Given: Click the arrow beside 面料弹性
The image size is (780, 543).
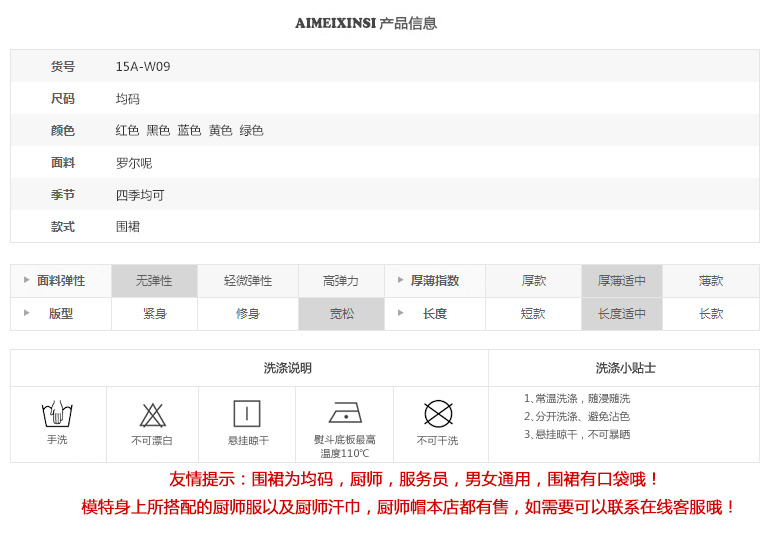Looking at the screenshot, I should (x=26, y=280).
